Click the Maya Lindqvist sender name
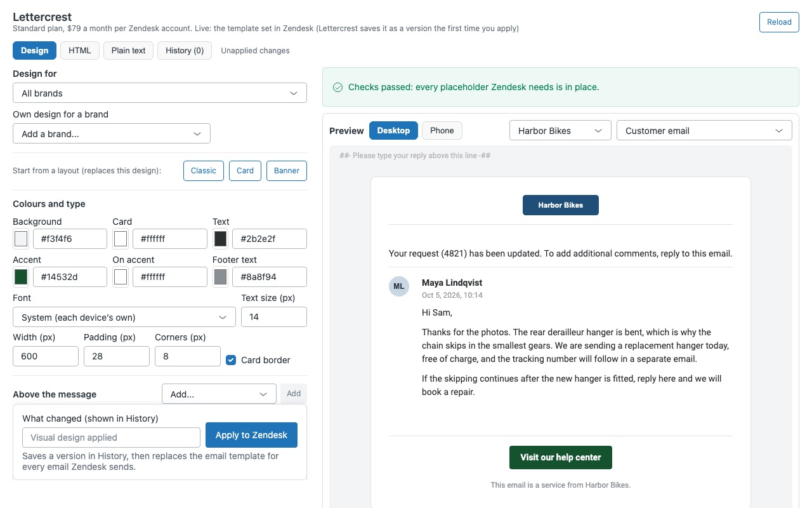 (x=452, y=283)
